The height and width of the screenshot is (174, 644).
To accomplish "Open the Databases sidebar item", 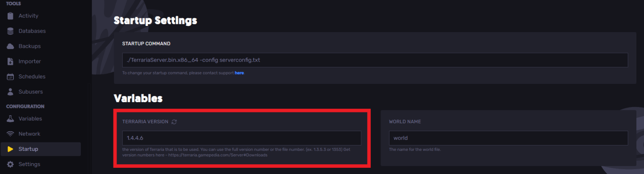I will click(x=41, y=31).
